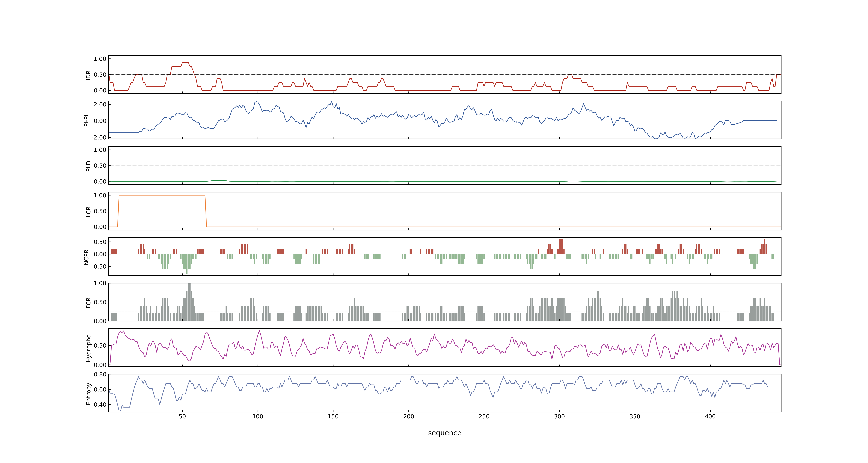
Task: Click the IDR axis label
Action: pos(88,75)
